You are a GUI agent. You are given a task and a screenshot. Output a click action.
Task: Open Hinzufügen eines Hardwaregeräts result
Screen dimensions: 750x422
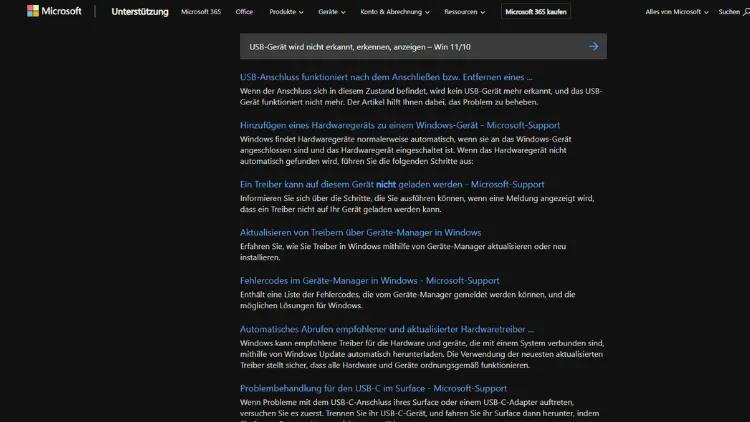pyautogui.click(x=400, y=125)
